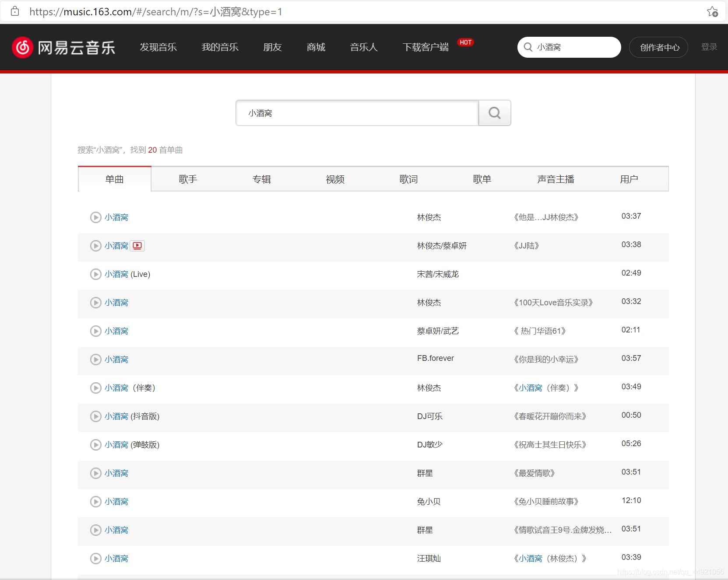Image resolution: width=728 pixels, height=580 pixels.
Task: Select the 单曲 tab
Action: (115, 179)
